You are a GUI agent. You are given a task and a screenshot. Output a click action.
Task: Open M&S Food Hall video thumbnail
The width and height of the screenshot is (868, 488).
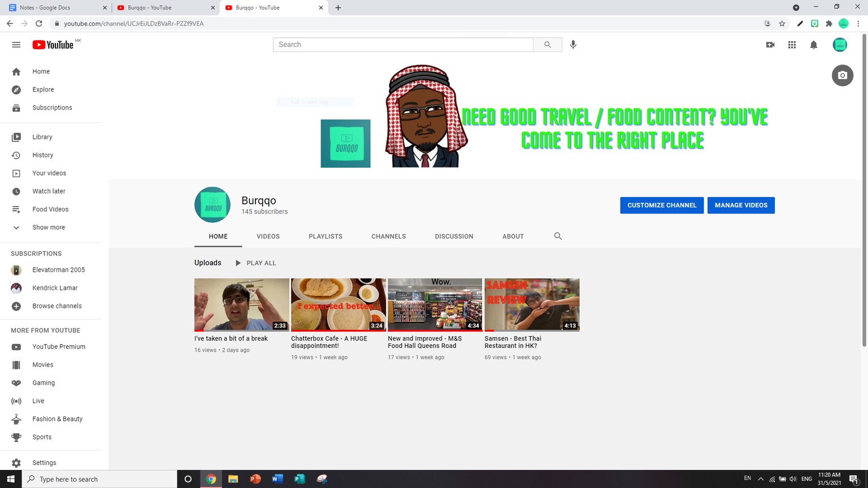tap(435, 304)
